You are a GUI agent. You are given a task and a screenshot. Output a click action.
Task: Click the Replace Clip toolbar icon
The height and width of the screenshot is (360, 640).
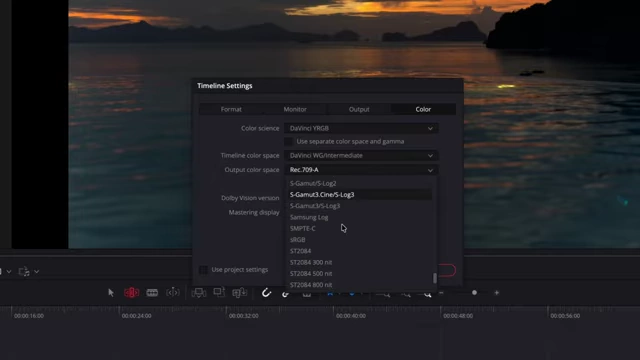[240, 293]
